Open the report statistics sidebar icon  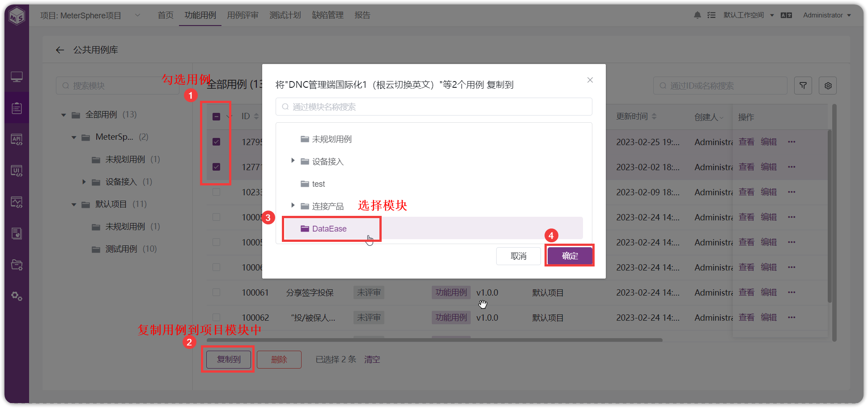17,233
